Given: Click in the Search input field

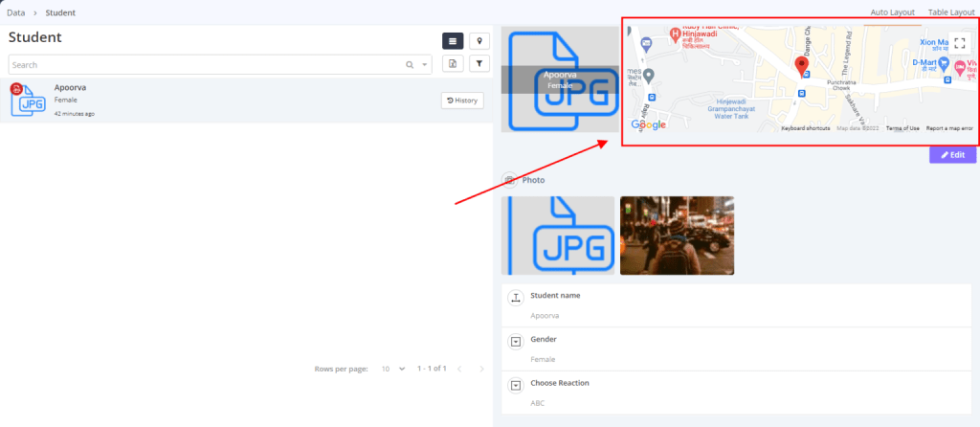Looking at the screenshot, I should (201, 65).
